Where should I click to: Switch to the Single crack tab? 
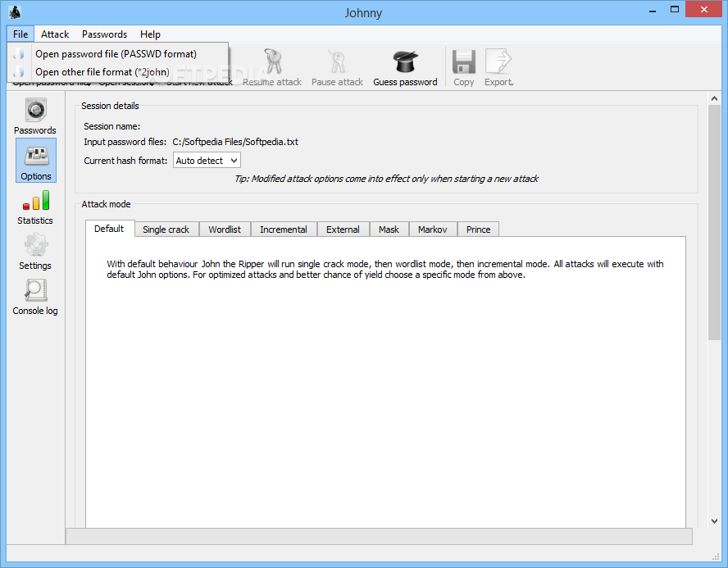pos(166,229)
